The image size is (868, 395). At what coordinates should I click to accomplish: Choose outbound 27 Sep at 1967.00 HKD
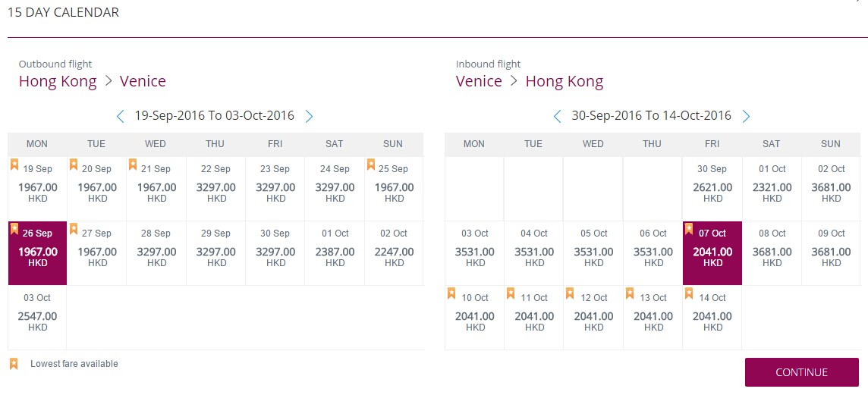[x=97, y=253]
